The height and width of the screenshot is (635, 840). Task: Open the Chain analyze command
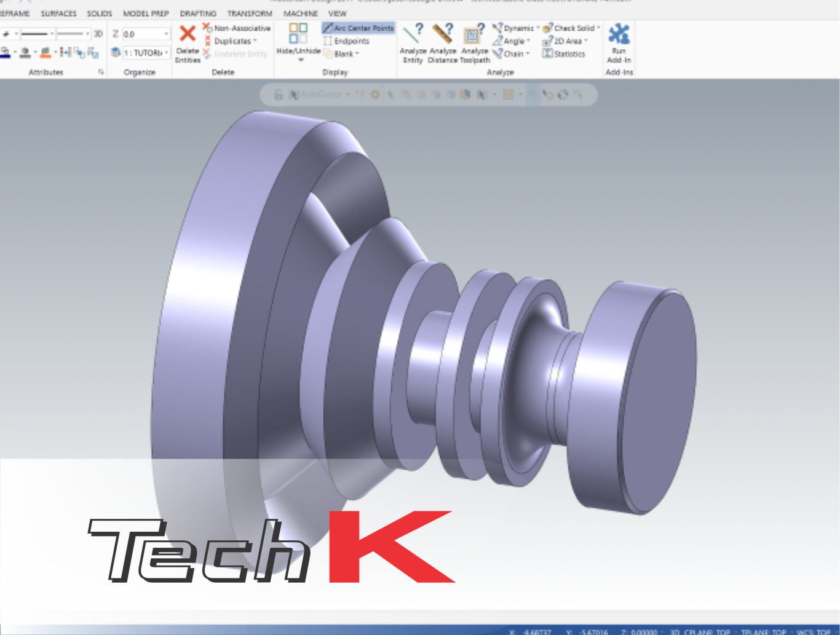pos(512,53)
